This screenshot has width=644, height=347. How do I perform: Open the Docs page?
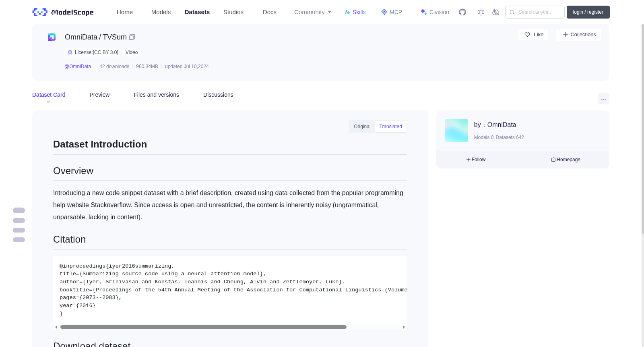point(270,12)
